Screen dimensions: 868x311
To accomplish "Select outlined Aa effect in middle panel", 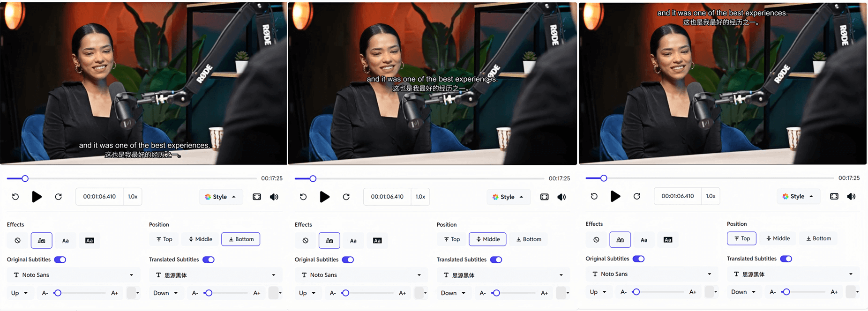I will [329, 240].
